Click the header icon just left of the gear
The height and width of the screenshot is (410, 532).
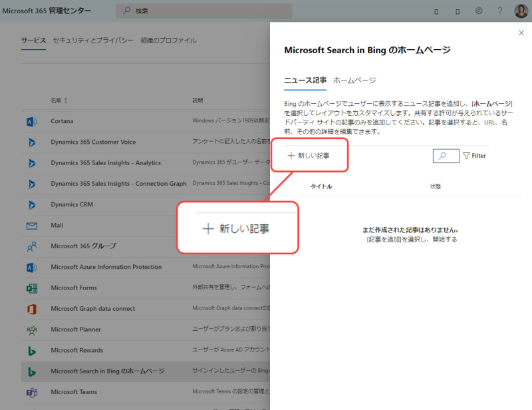pos(458,11)
